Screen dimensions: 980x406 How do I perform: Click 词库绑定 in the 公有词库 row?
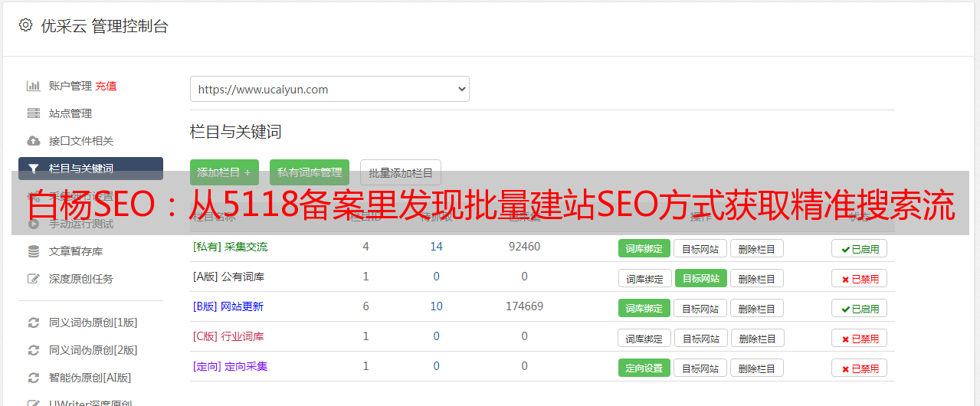(x=644, y=278)
